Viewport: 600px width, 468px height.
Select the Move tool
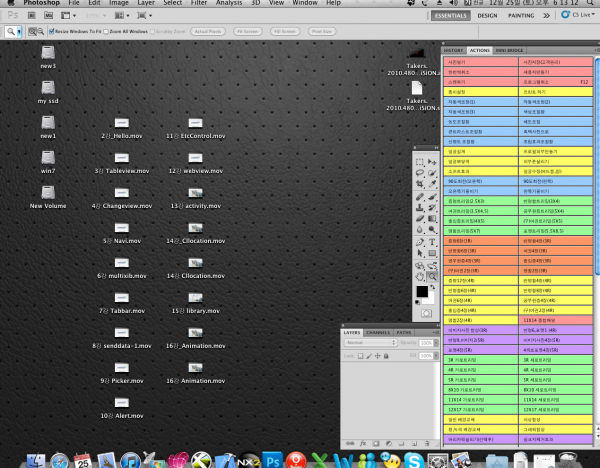point(432,162)
